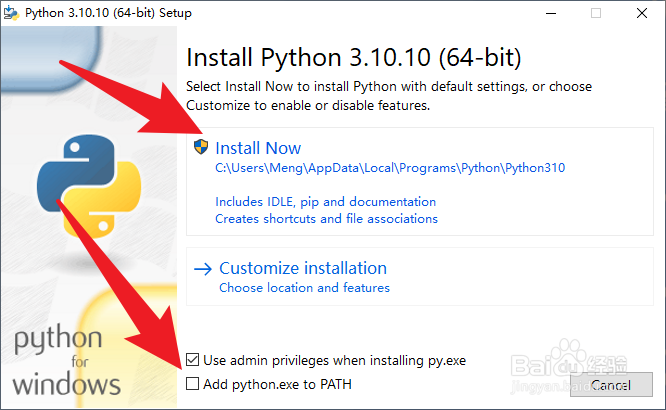Click the 'Select Install Now to install Python' description

[389, 96]
